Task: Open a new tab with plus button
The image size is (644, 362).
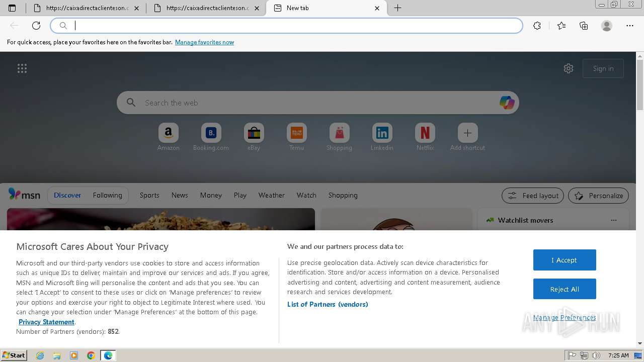Action: click(397, 8)
